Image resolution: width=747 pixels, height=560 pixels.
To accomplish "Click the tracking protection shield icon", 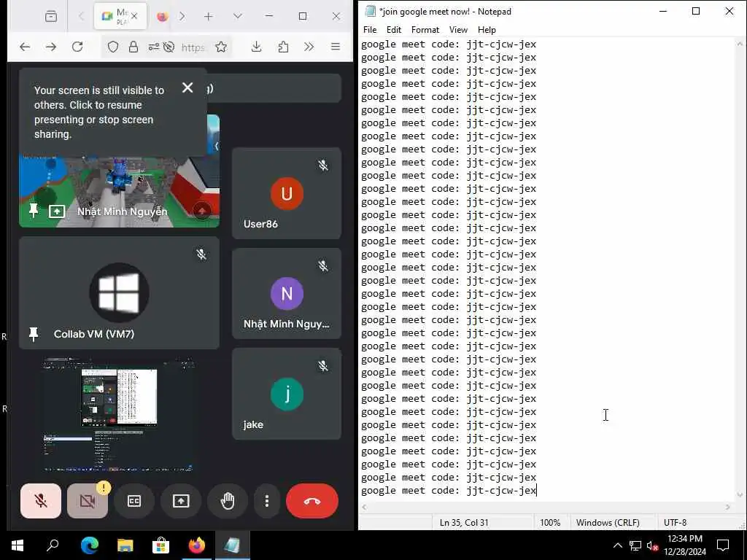I will (113, 47).
